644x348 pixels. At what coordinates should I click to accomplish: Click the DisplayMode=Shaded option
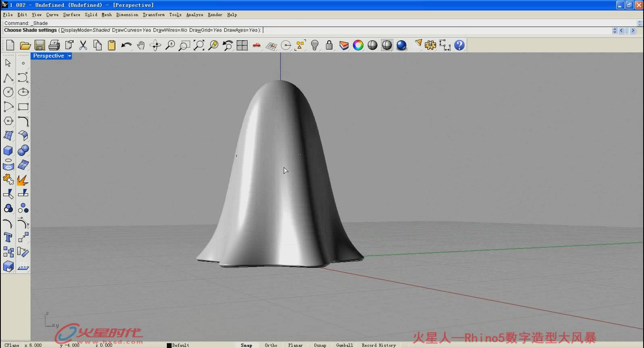[x=85, y=30]
